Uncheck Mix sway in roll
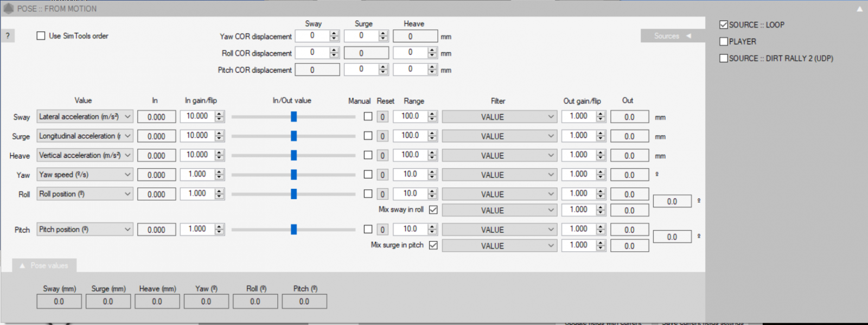The height and width of the screenshot is (325, 868). [x=433, y=210]
